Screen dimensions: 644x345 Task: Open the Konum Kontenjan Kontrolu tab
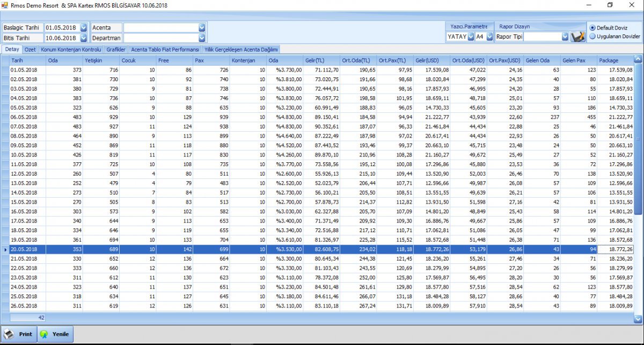(x=71, y=49)
